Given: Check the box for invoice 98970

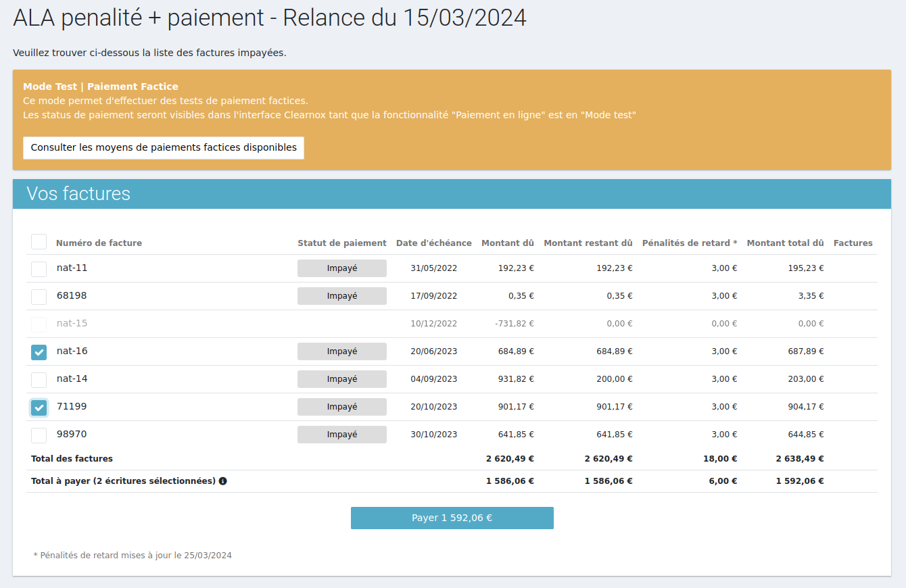Looking at the screenshot, I should pyautogui.click(x=39, y=435).
